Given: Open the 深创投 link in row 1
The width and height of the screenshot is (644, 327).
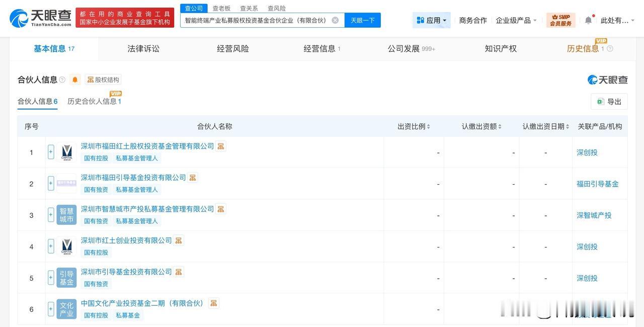Looking at the screenshot, I should coord(587,152).
